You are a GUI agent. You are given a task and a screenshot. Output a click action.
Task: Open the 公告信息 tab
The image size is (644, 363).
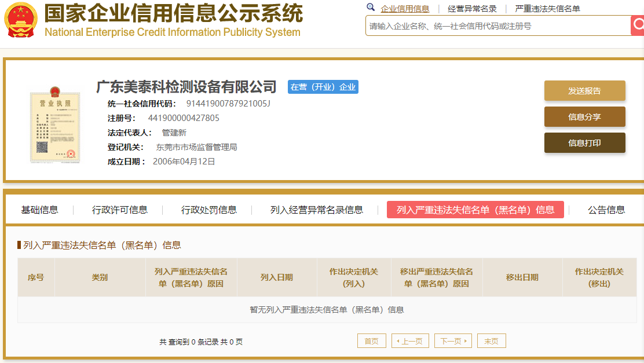tap(606, 210)
